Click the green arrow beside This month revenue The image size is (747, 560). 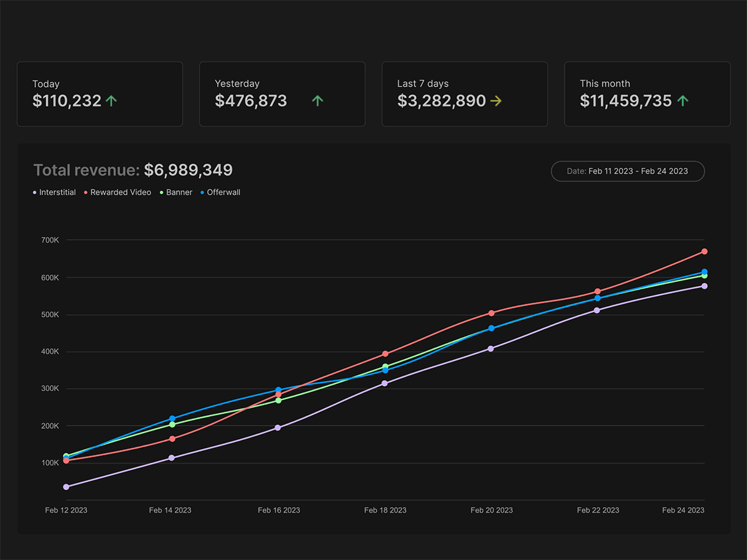683,101
